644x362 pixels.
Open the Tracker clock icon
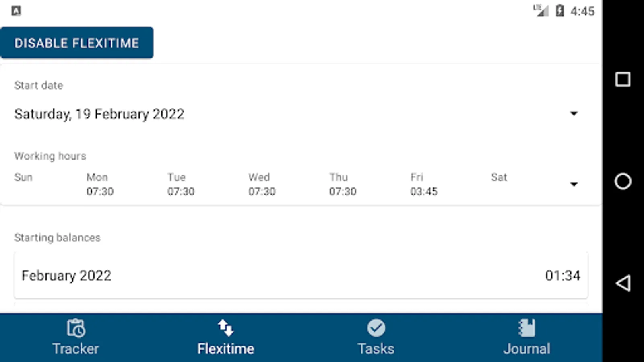pos(76,328)
